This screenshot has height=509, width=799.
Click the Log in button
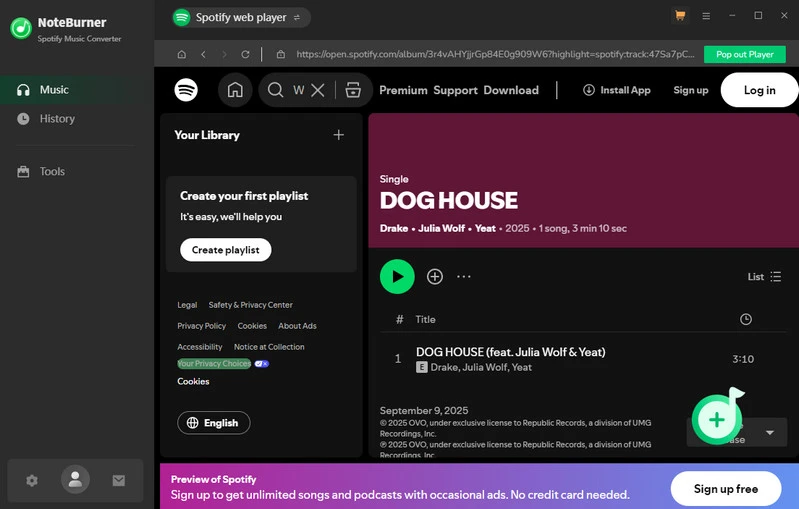pyautogui.click(x=759, y=90)
